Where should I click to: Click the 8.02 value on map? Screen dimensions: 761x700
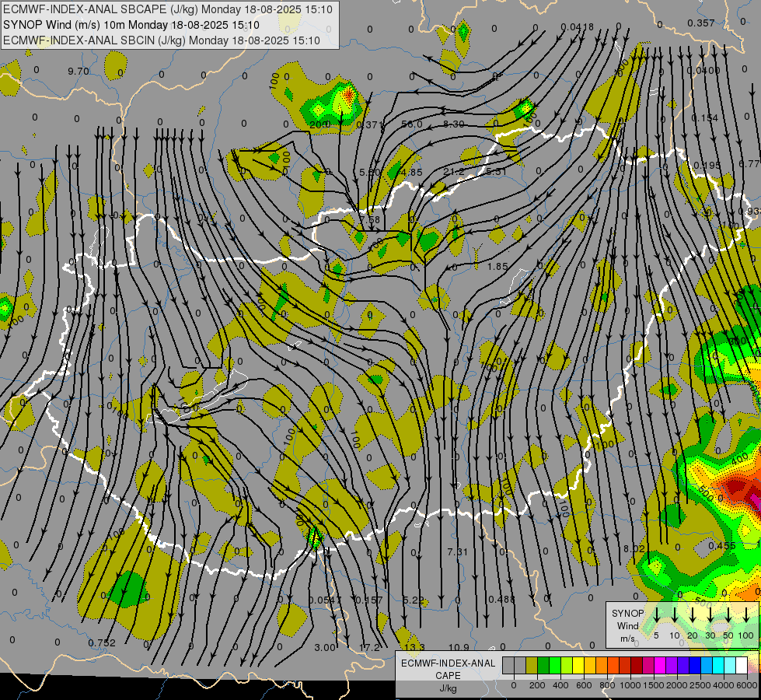634,548
